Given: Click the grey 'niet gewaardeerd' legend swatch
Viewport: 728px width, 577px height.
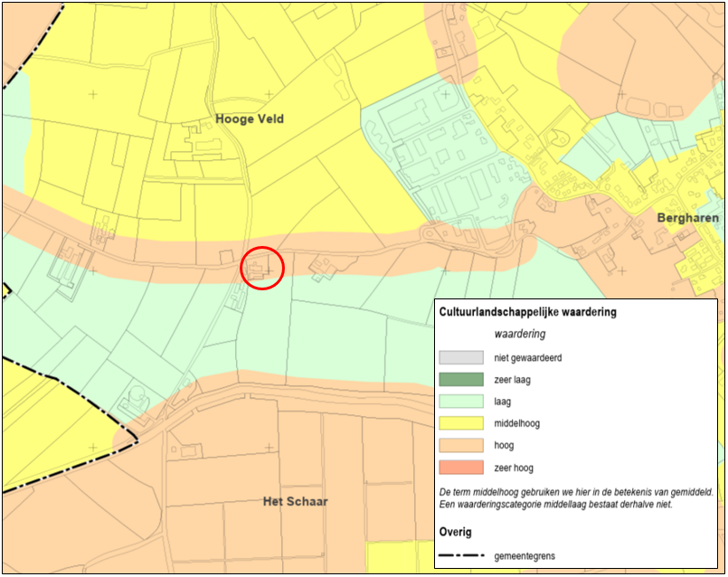Looking at the screenshot, I should pyautogui.click(x=461, y=357).
